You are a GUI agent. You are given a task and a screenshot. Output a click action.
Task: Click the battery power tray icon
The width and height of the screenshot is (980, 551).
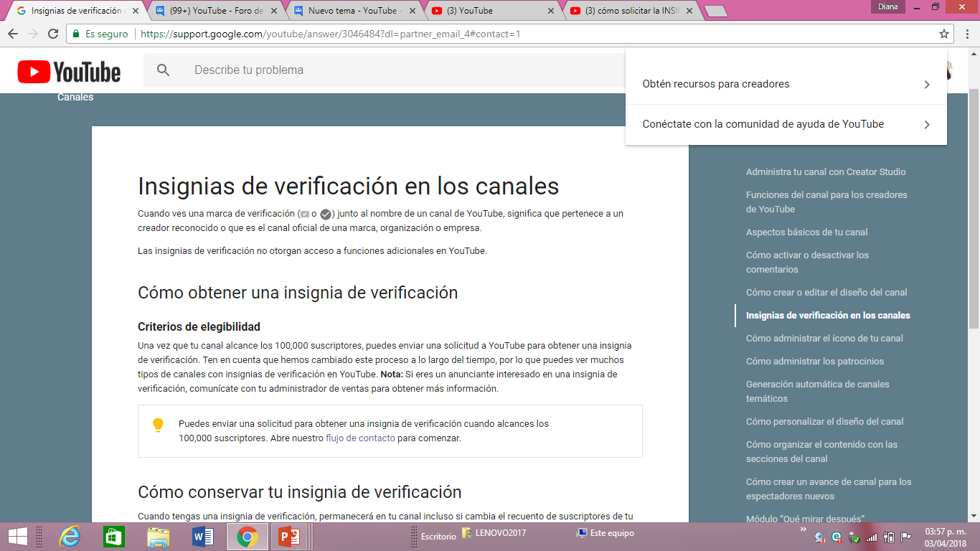point(889,537)
